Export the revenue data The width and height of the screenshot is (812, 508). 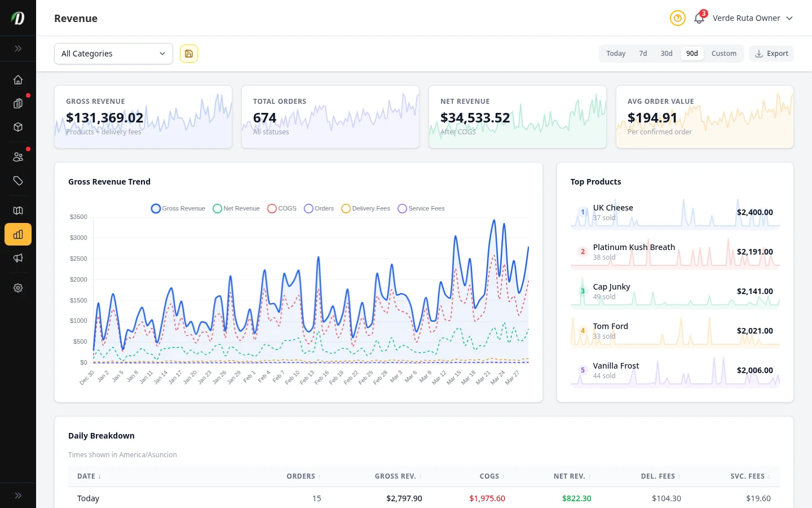click(771, 53)
